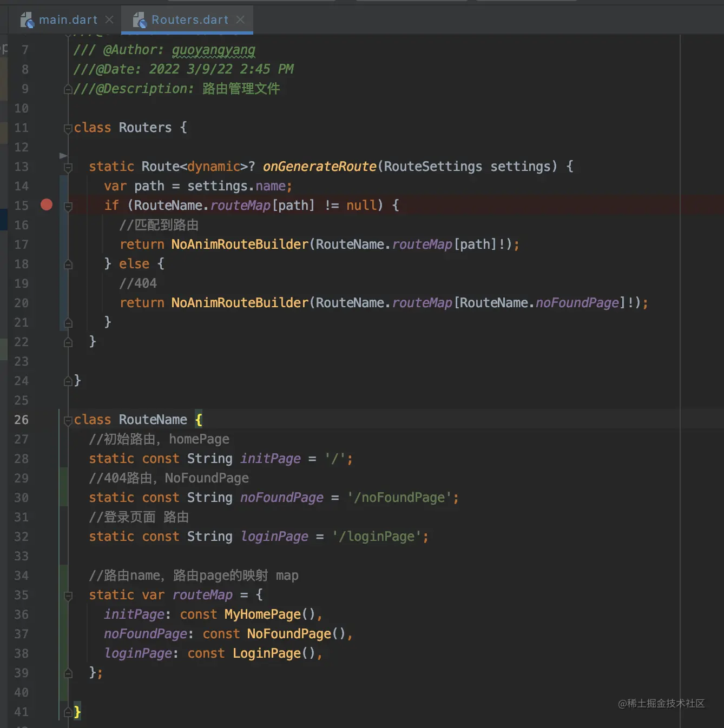Click the highlighted opening brace on line 26
Image resolution: width=724 pixels, height=728 pixels.
tap(199, 420)
